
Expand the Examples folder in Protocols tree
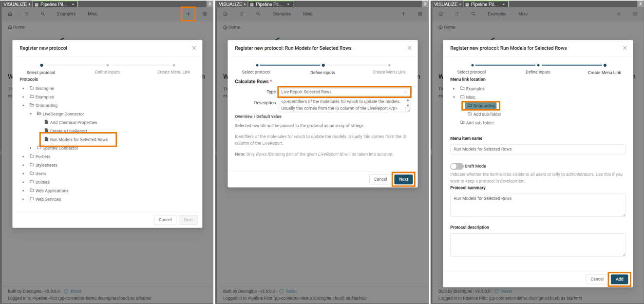(x=23, y=97)
